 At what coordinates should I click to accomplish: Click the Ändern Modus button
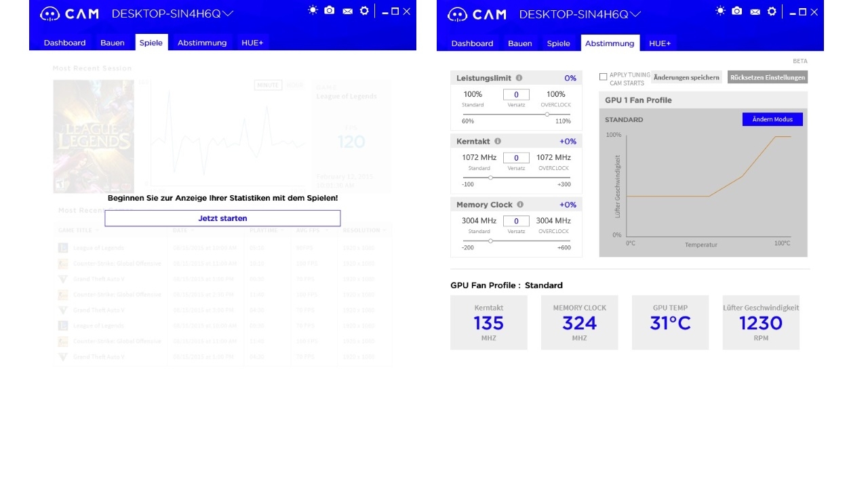click(772, 119)
